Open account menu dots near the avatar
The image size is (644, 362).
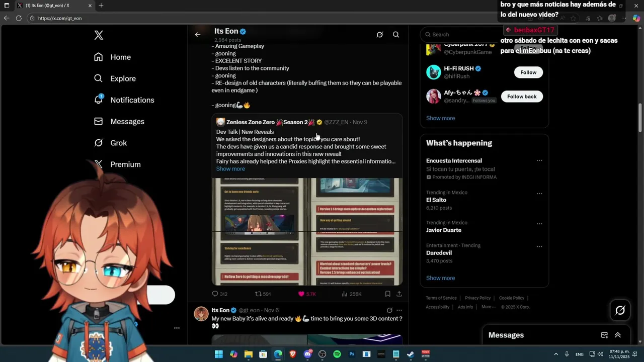[x=177, y=328]
